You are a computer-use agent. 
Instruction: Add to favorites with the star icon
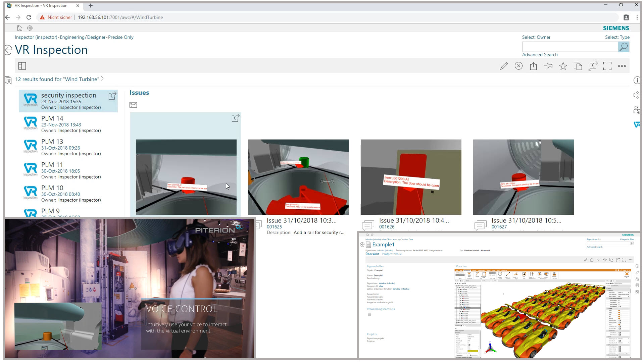point(563,66)
